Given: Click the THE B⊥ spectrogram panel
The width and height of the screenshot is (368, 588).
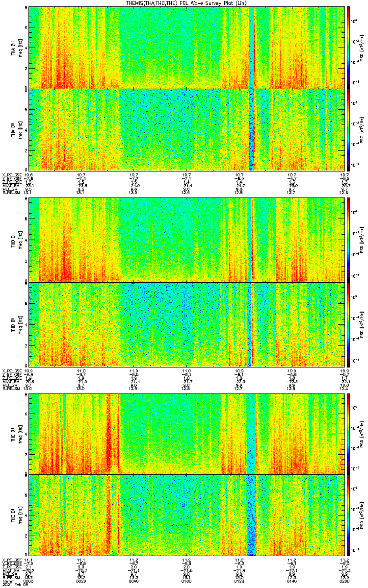Looking at the screenshot, I should coord(186,434).
